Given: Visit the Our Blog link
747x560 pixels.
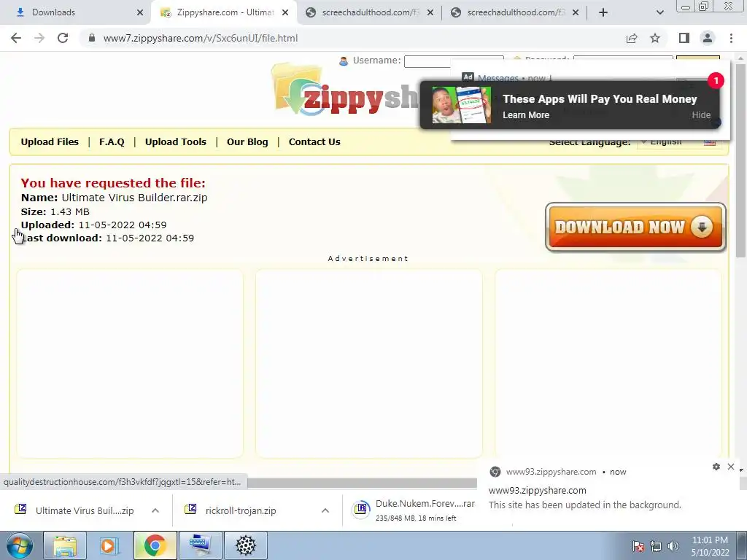Looking at the screenshot, I should point(247,142).
